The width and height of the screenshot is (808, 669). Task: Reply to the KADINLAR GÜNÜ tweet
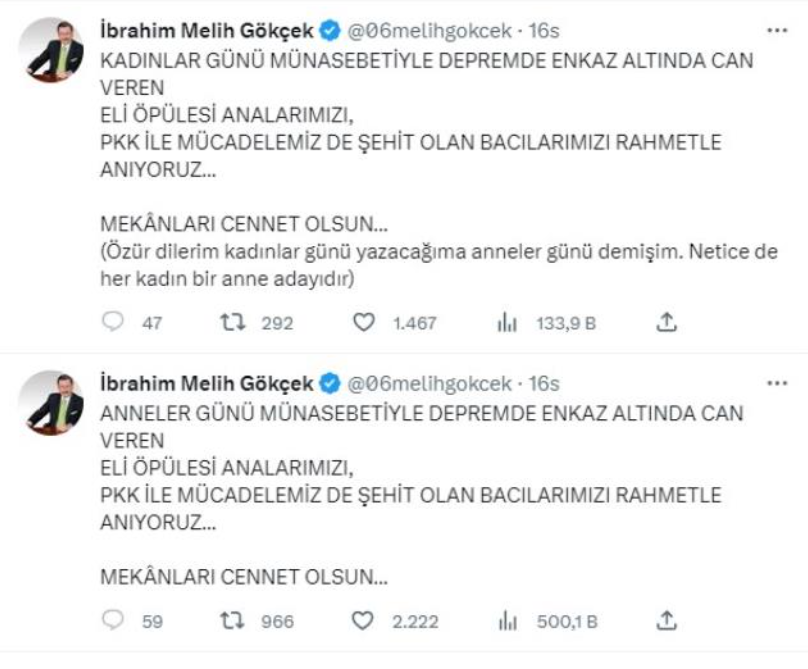[x=113, y=322]
